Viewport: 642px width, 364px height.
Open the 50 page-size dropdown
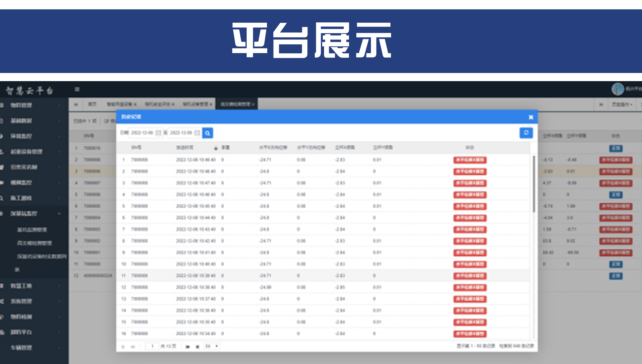pos(212,346)
